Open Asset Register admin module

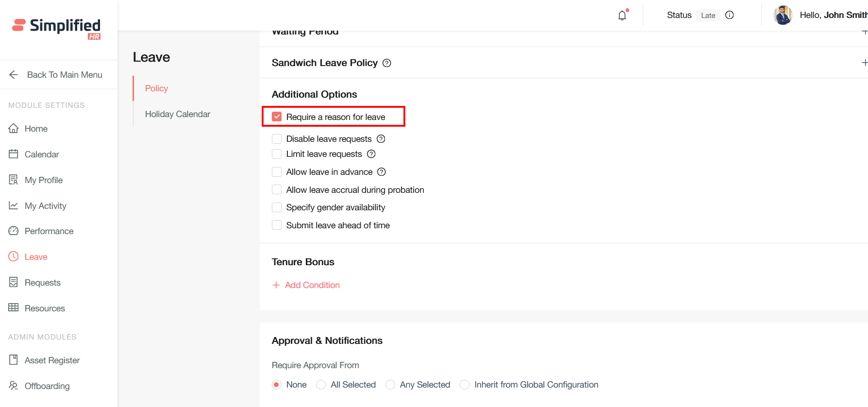coord(52,360)
